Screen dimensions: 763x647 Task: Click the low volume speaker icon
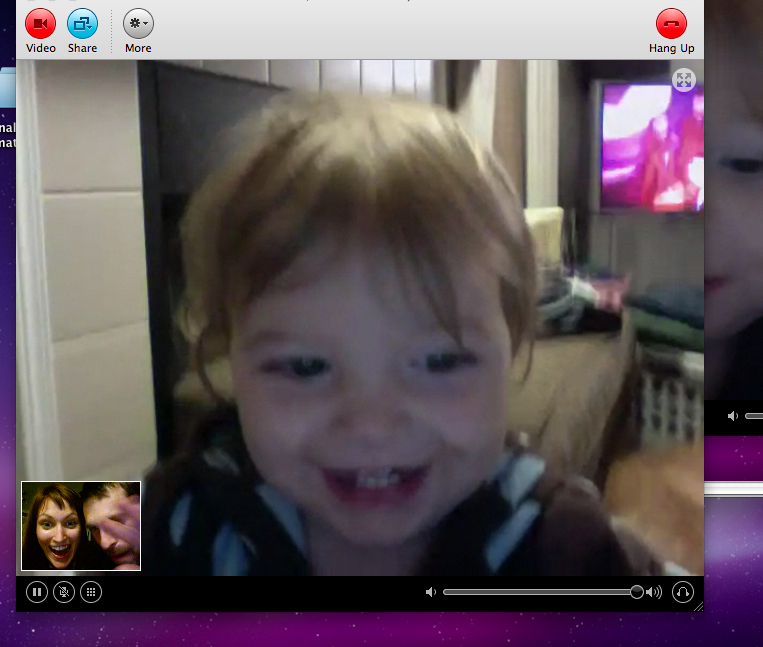click(431, 592)
